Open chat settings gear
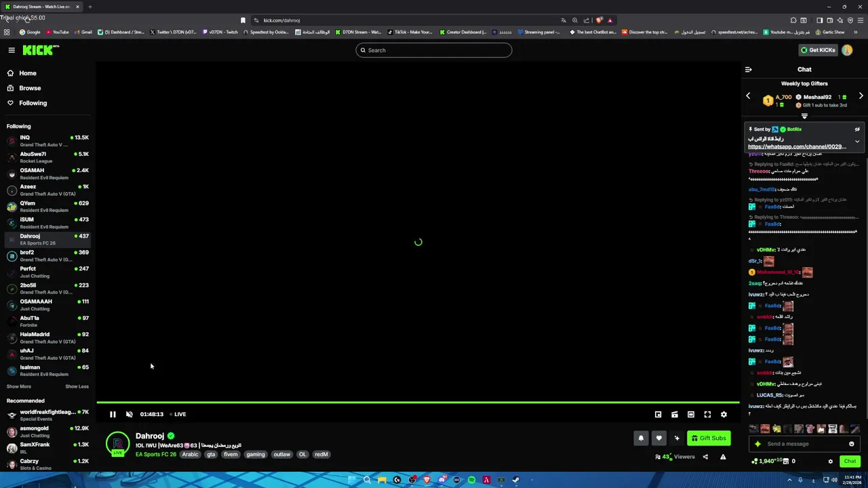The height and width of the screenshot is (488, 868). 830,462
